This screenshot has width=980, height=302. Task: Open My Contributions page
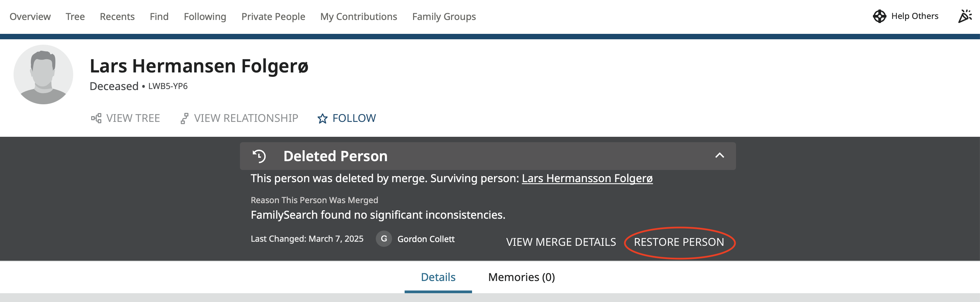click(359, 17)
